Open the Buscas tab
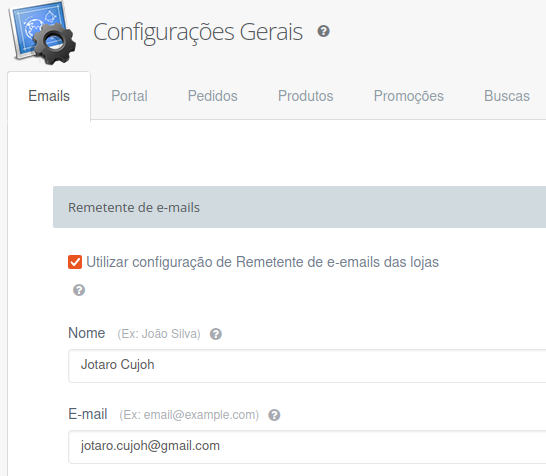Screen dimensions: 546x476 (x=507, y=96)
